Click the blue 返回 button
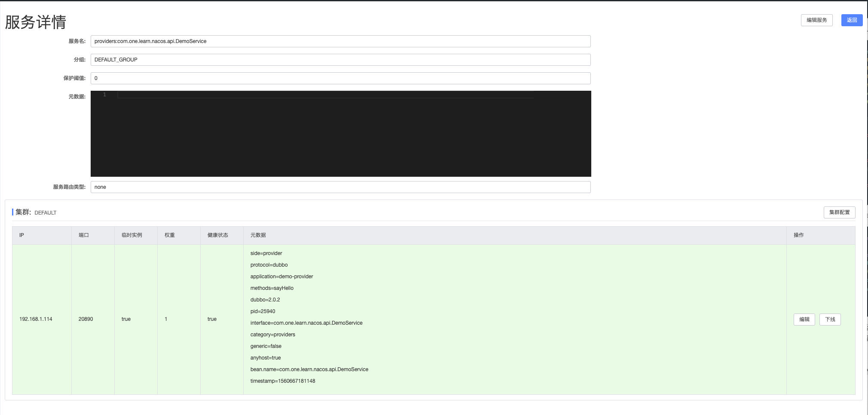Image resolution: width=868 pixels, height=415 pixels. pyautogui.click(x=852, y=20)
